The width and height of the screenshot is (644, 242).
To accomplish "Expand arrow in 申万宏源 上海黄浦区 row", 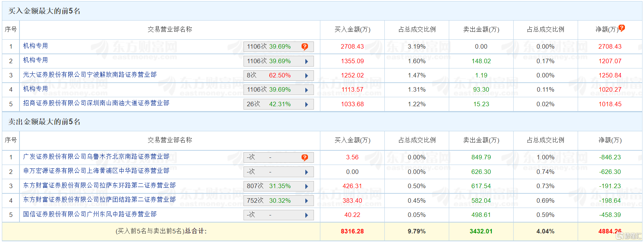I will tap(306, 172).
